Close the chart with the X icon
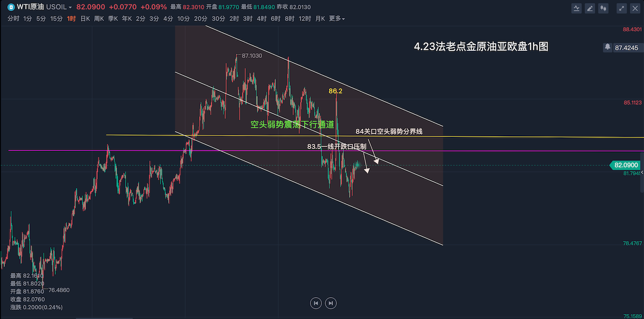644x319 pixels. coord(635,8)
